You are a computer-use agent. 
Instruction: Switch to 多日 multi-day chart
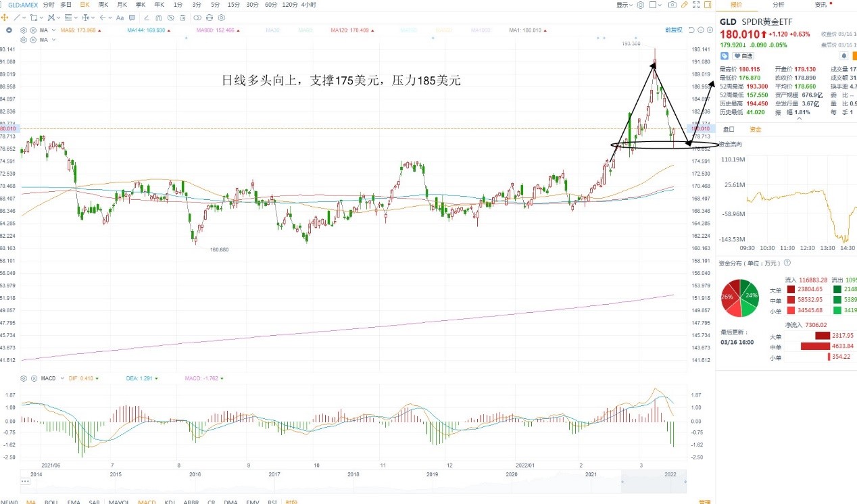tap(66, 5)
